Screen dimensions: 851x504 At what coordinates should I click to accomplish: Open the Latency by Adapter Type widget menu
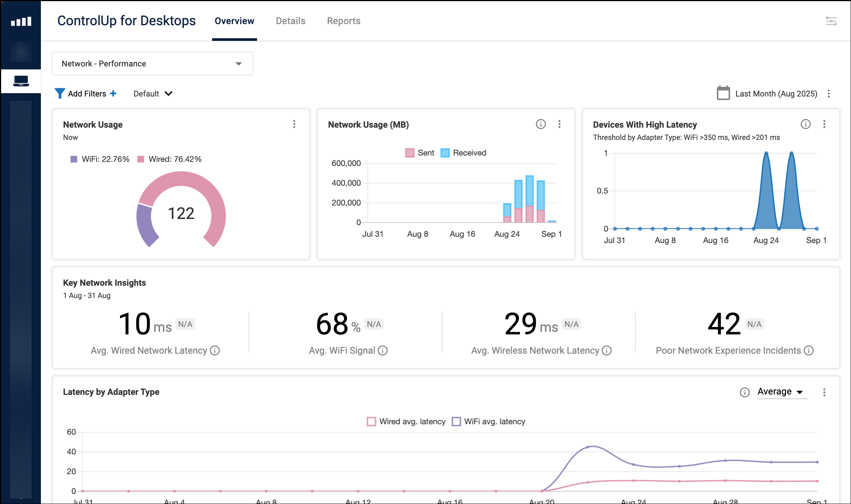point(824,392)
